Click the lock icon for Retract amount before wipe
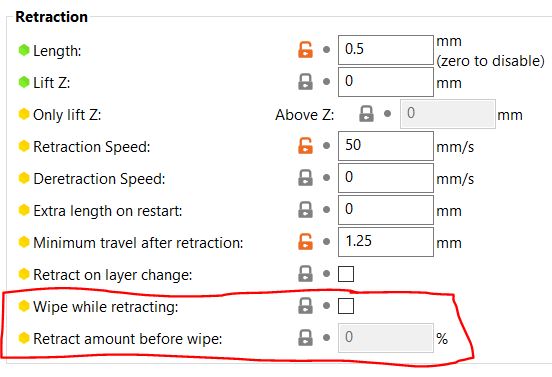Viewport: 552px width, 377px height. coord(305,338)
